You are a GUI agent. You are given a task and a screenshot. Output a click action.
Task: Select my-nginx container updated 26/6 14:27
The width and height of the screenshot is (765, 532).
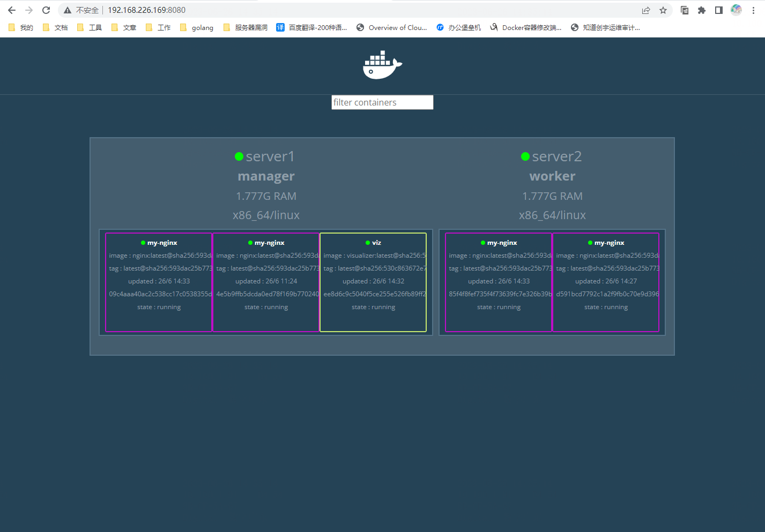click(x=606, y=282)
